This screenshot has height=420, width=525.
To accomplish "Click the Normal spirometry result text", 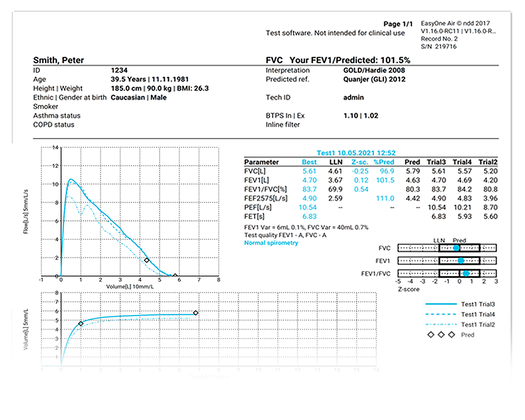I will 271,243.
